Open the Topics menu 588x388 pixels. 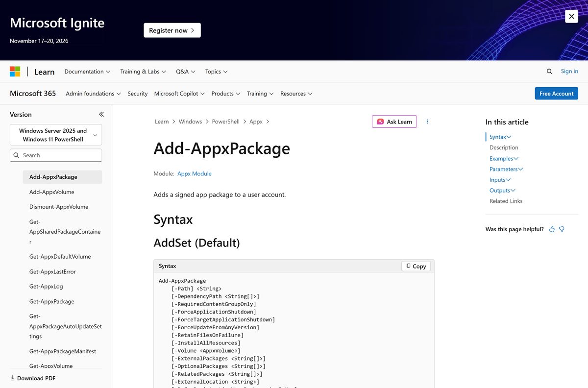click(217, 72)
